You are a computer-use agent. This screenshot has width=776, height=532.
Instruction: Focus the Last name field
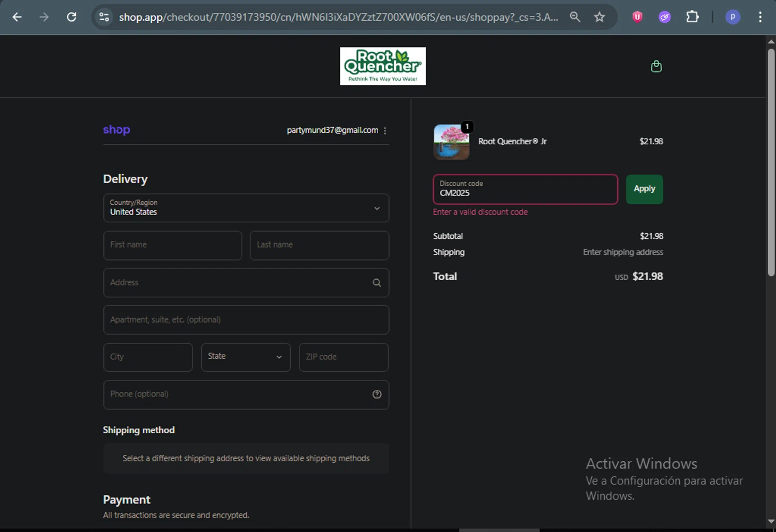tap(319, 245)
